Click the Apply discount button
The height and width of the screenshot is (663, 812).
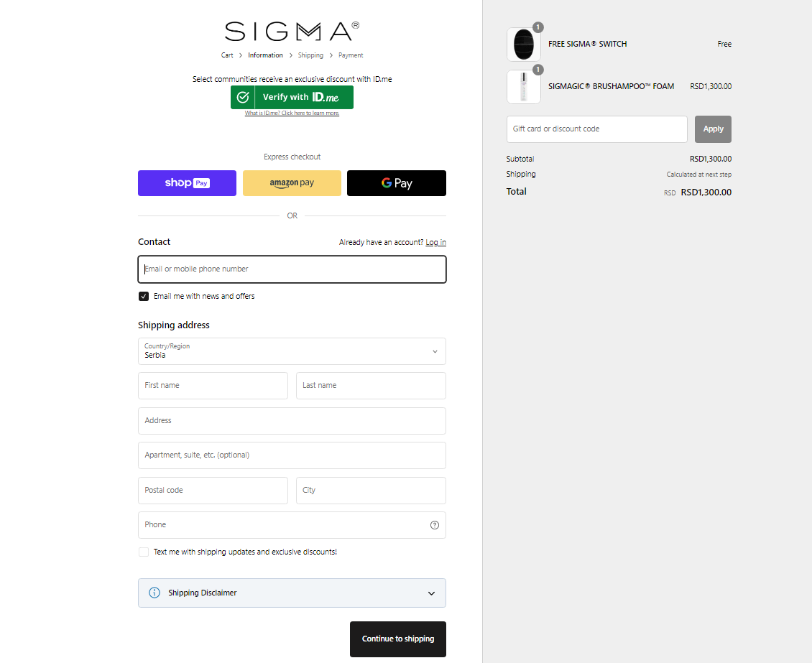(x=713, y=129)
